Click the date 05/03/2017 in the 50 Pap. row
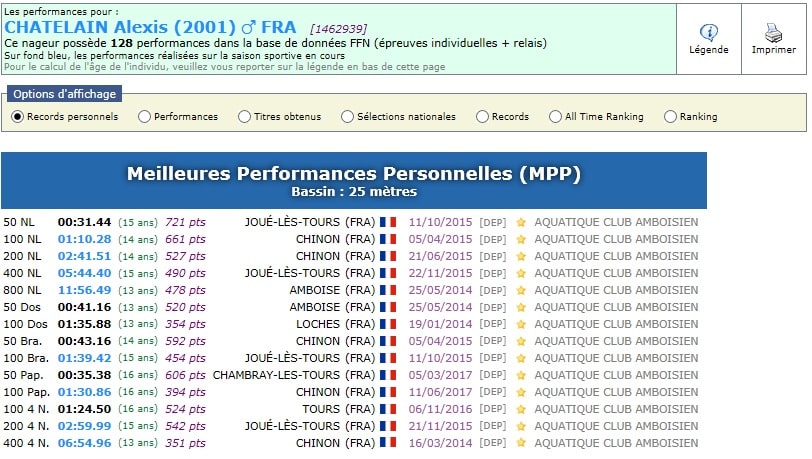The image size is (812, 459). click(x=439, y=375)
